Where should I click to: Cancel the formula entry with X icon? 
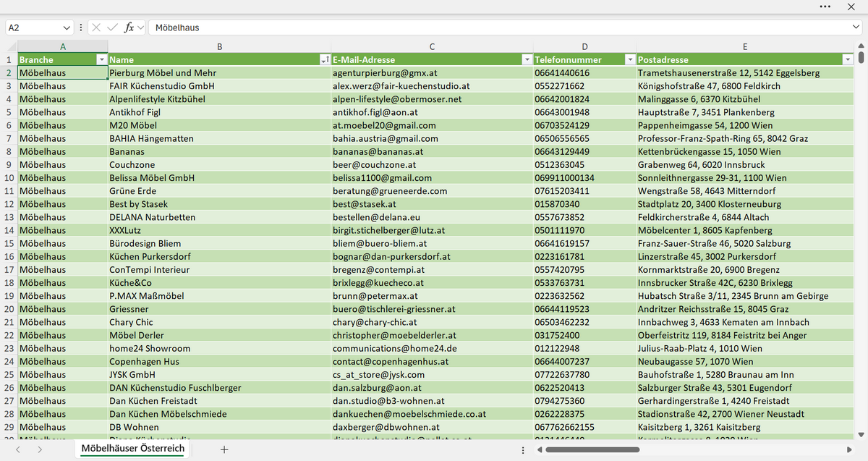coord(96,28)
